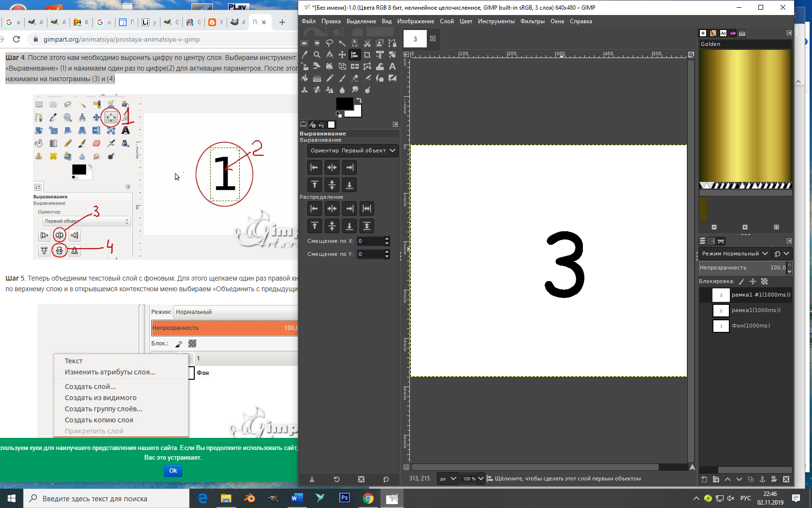Align to left edge of target
This screenshot has width=812, height=508.
tap(314, 167)
